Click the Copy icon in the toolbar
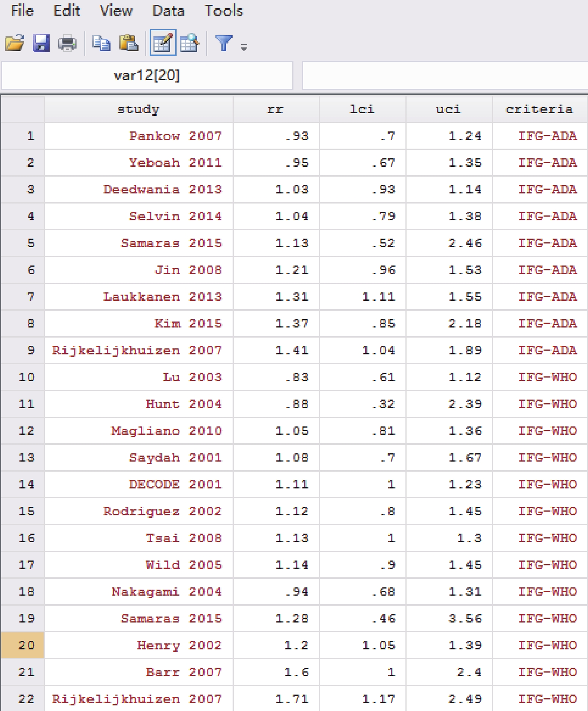 click(101, 43)
